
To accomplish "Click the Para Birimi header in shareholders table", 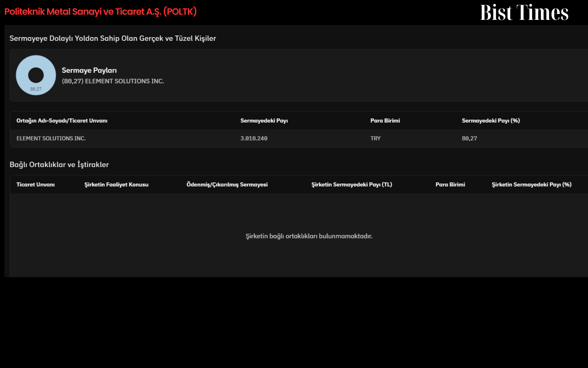I will click(x=385, y=121).
